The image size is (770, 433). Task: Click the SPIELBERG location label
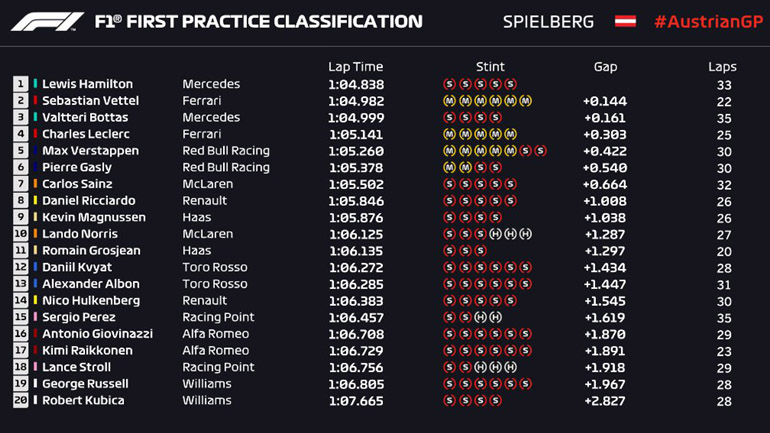tap(548, 21)
